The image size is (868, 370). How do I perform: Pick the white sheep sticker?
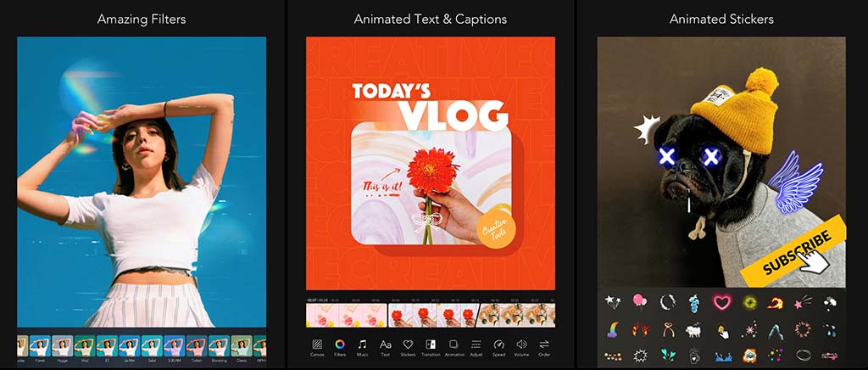click(693, 331)
